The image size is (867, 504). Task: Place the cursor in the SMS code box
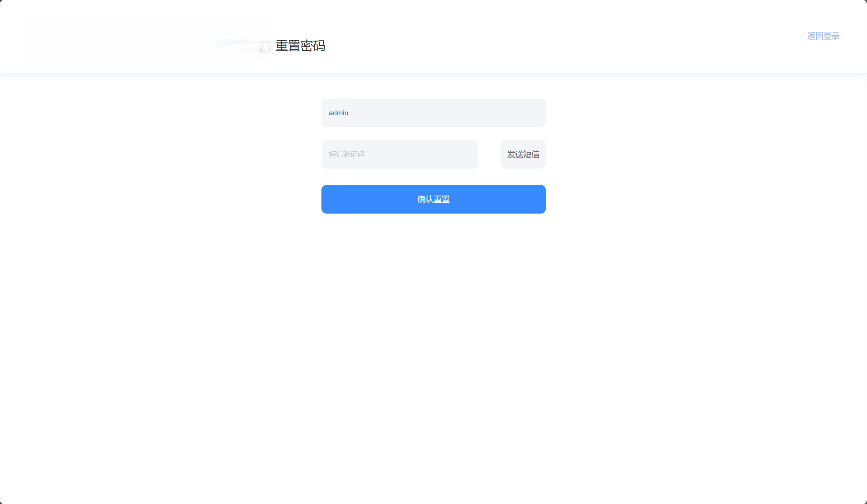[x=399, y=154]
